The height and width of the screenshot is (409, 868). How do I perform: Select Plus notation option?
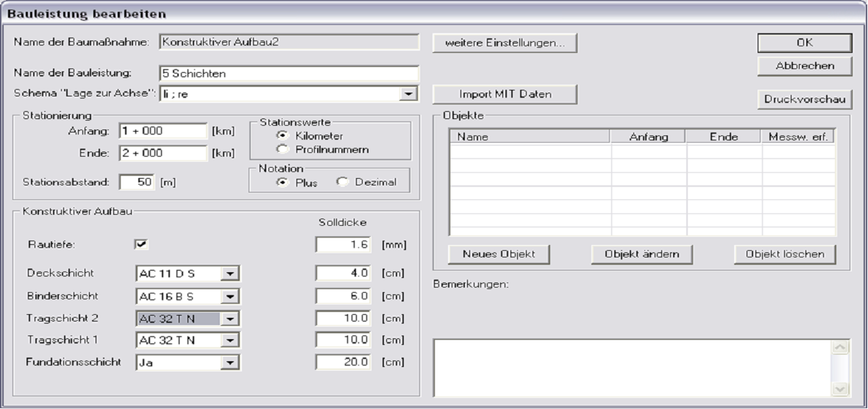[x=282, y=182]
